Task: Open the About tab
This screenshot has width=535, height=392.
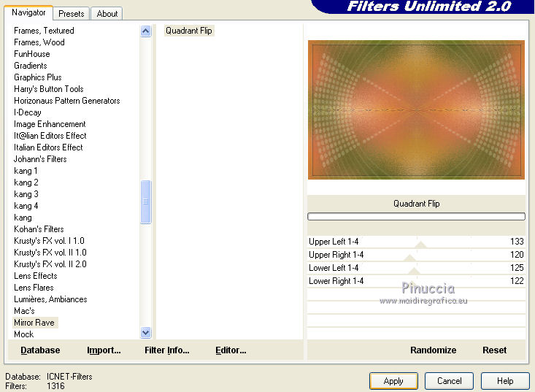Action: [107, 14]
